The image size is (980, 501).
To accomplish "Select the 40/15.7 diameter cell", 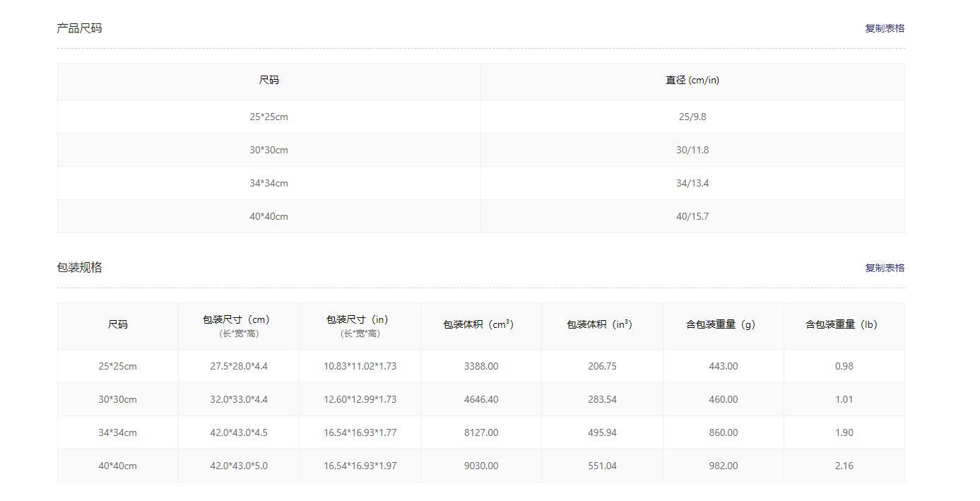I will coord(692,216).
